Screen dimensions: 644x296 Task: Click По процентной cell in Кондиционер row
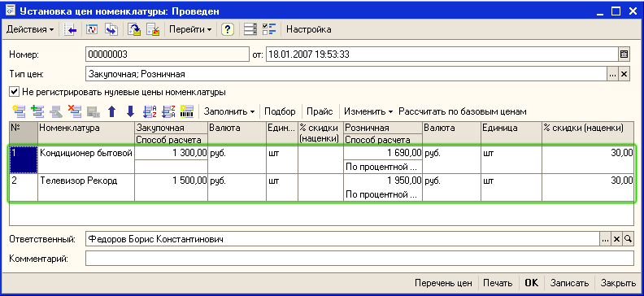pos(383,167)
